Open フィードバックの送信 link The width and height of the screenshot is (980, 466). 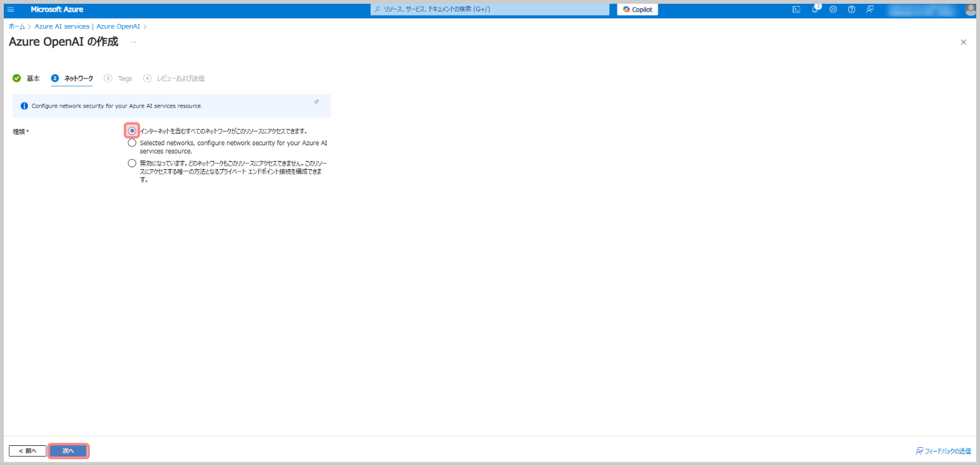tap(943, 451)
